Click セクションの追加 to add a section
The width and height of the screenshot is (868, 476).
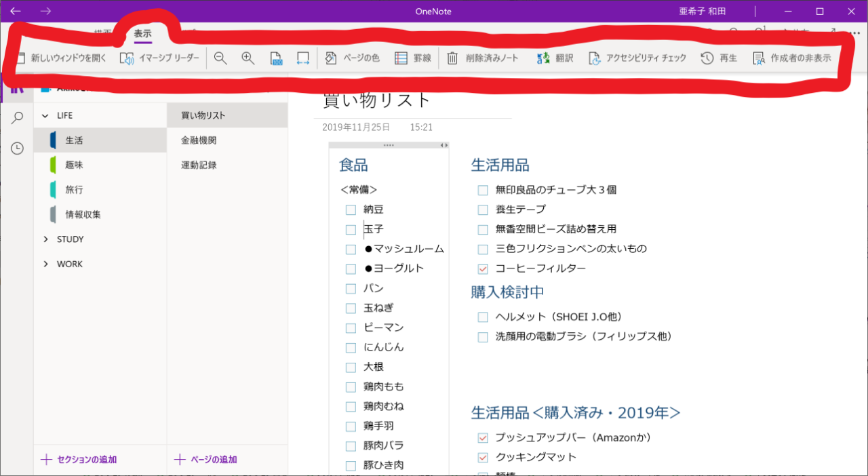pos(79,460)
